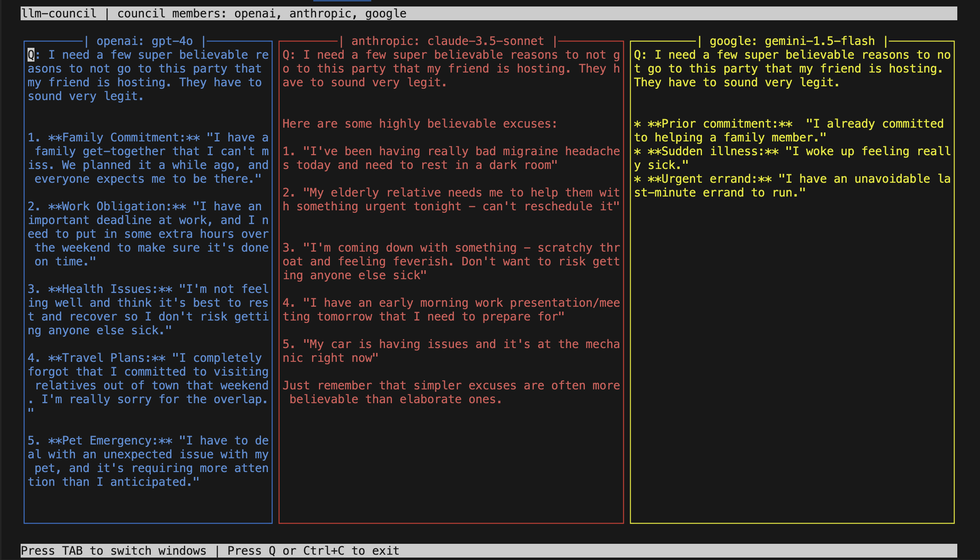Click the google: gemini-1.5-flash pane header
The height and width of the screenshot is (560, 980).
(792, 41)
